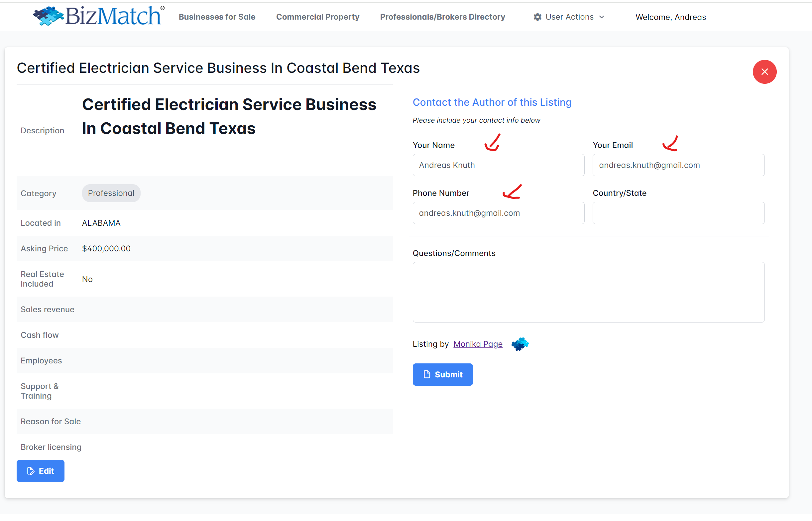Open Monika Page profile link
This screenshot has width=812, height=521.
tap(478, 344)
